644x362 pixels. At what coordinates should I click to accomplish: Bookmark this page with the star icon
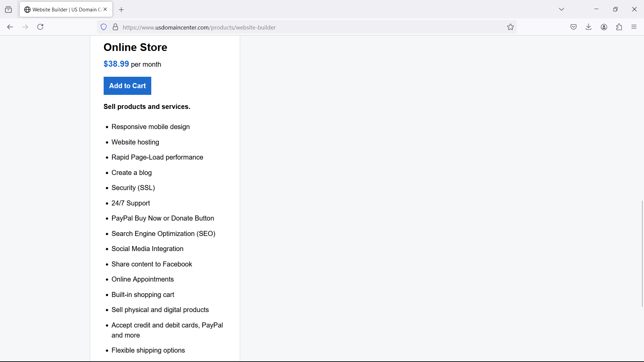510,27
